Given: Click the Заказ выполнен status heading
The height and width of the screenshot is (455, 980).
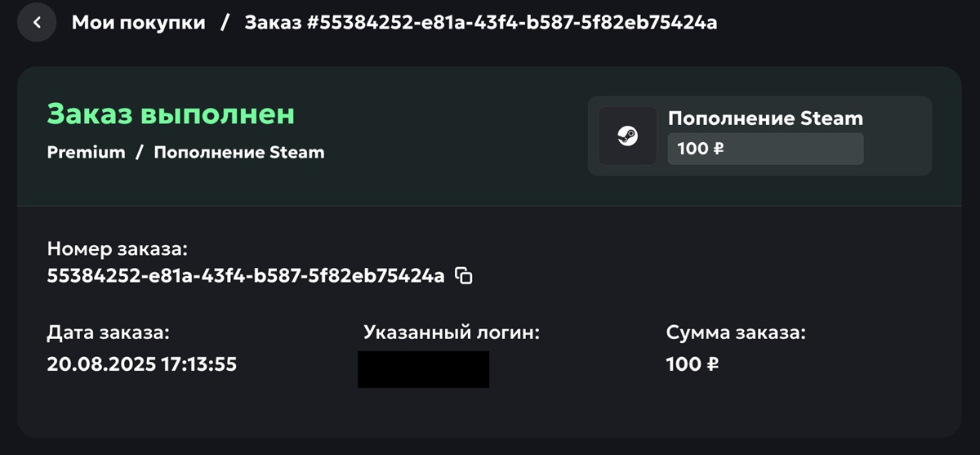Looking at the screenshot, I should click(x=171, y=114).
